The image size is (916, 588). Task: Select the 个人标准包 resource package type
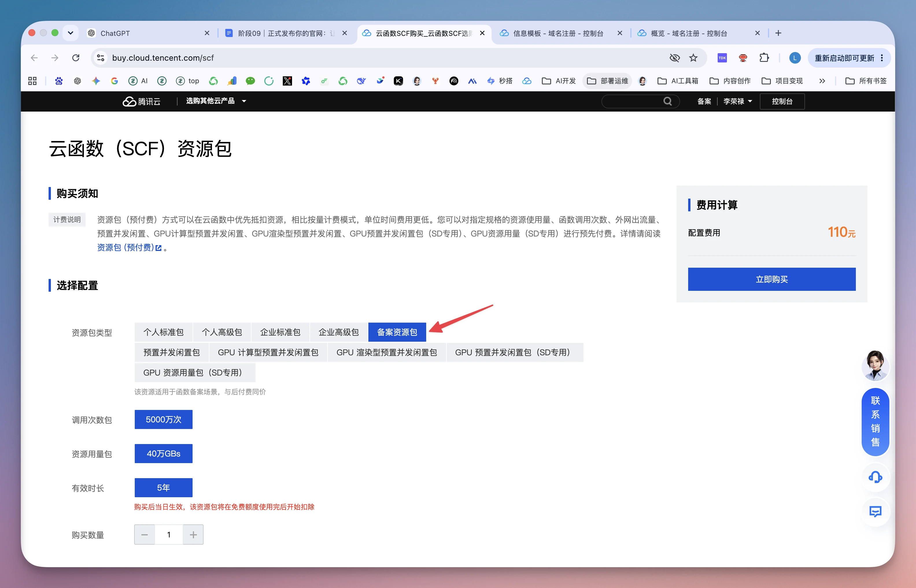[x=163, y=332]
